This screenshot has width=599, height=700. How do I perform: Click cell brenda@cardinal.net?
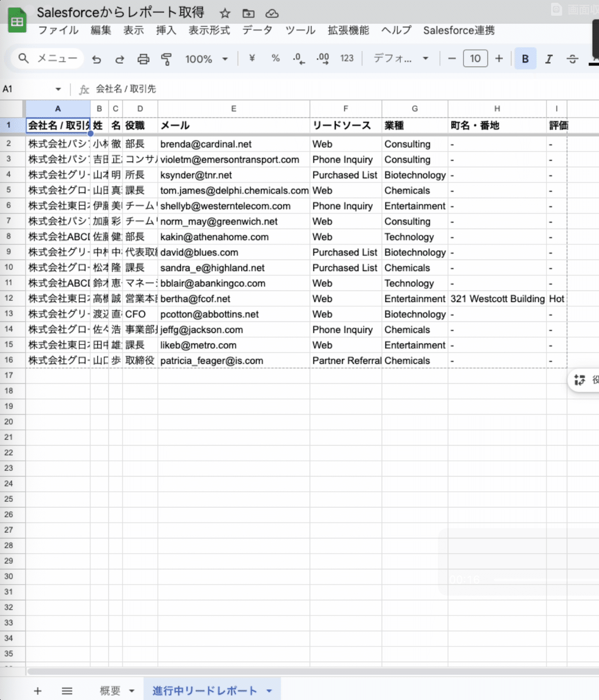click(x=234, y=144)
